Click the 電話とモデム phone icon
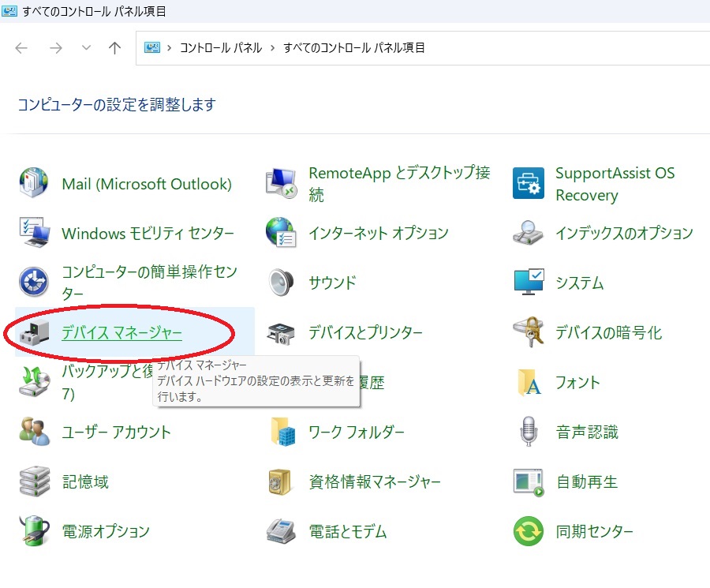Screen dimensions: 710x588 [x=281, y=530]
